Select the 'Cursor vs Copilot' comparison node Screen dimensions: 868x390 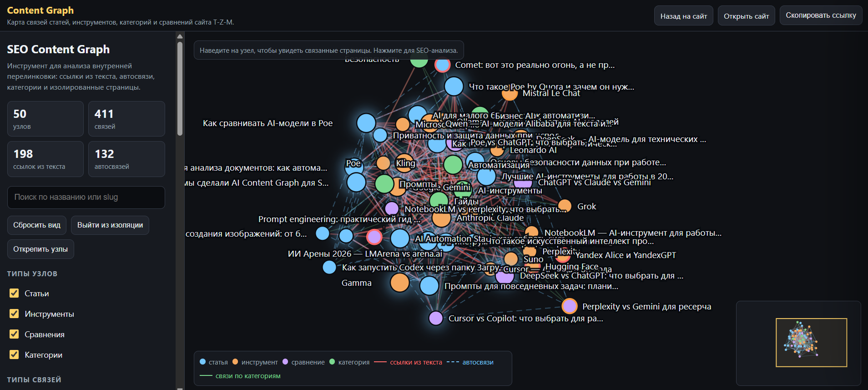(436, 318)
